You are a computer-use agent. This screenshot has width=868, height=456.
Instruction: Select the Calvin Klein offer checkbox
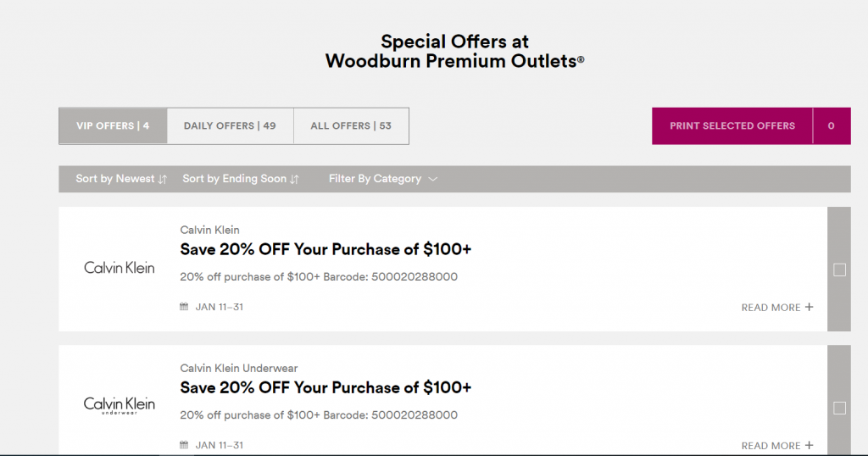click(x=839, y=270)
